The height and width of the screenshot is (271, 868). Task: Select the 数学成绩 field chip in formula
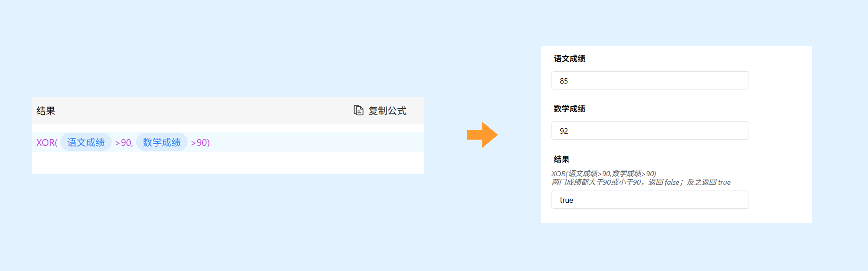click(162, 143)
